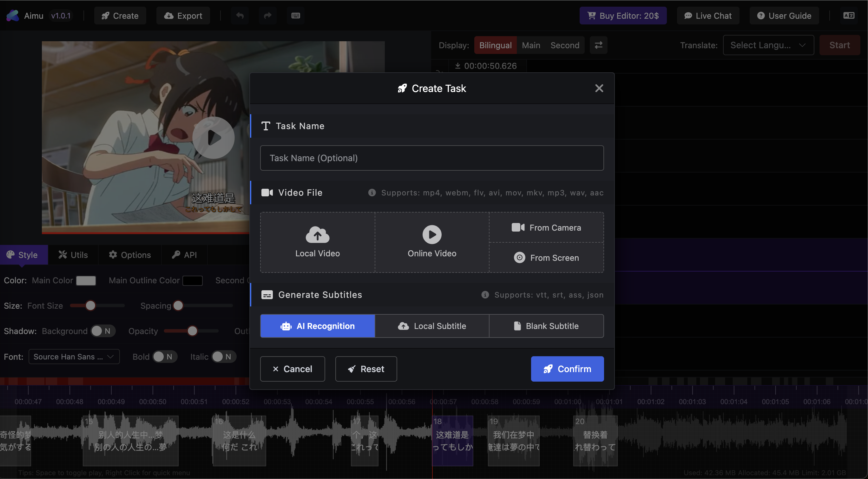Click the 00:00:50 mark on timeline ruler
This screenshot has width=868, height=479.
(153, 402)
